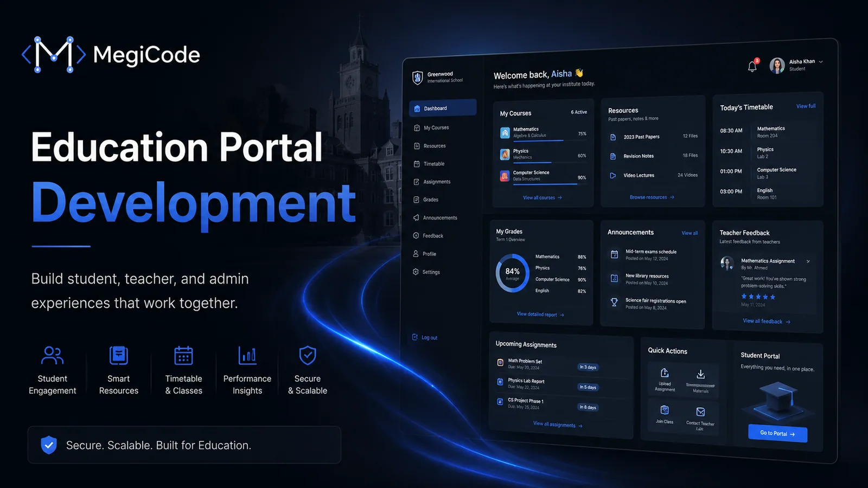Screen dimensions: 868x488
Task: Click View all in Announcements
Action: pyautogui.click(x=690, y=233)
